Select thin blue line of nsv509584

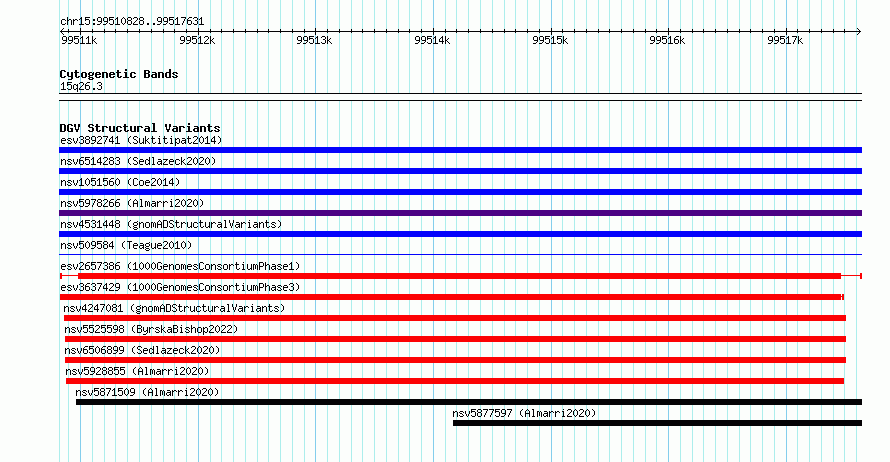pos(460,254)
